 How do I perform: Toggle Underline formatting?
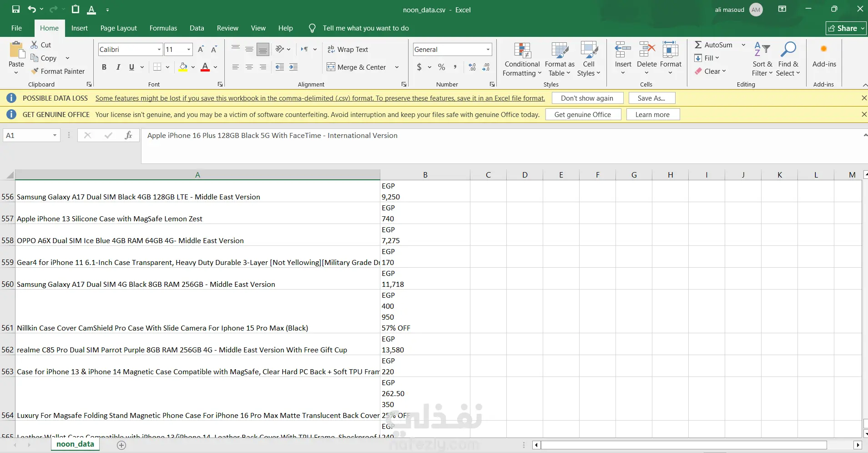(x=131, y=67)
